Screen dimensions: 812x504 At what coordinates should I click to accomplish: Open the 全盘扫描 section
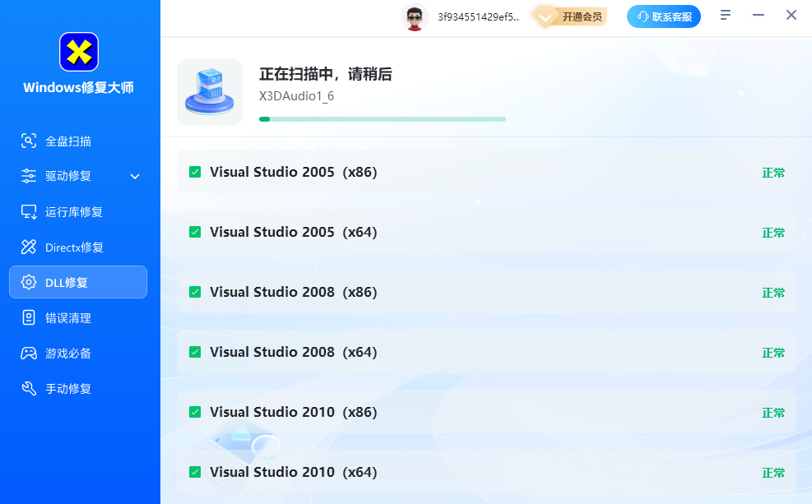78,141
